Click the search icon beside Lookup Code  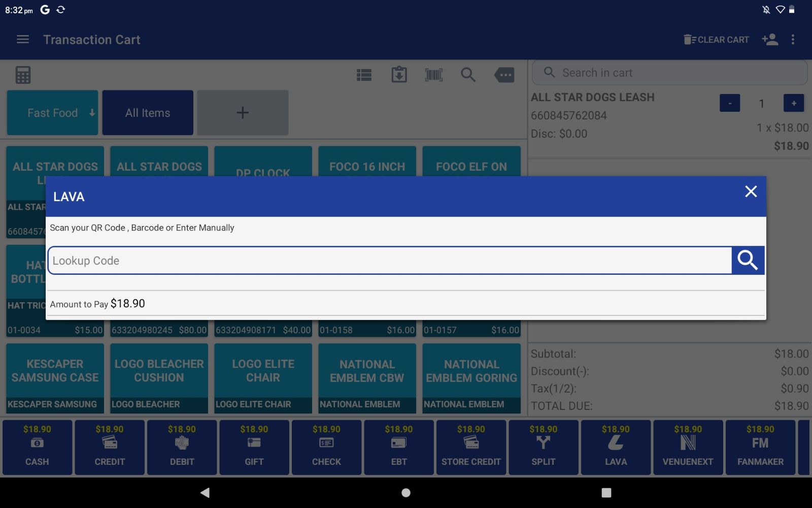(x=748, y=260)
